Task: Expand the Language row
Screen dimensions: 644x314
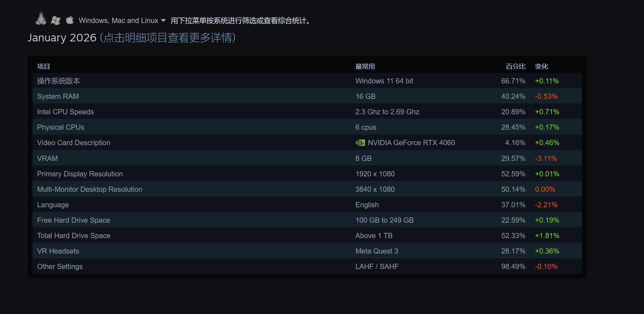Action: click(53, 205)
